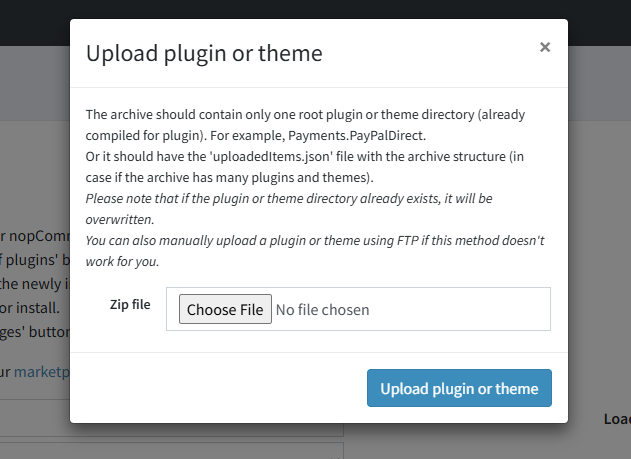Close the upload dialog with the X
Viewport: 631px width, 459px height.
coord(544,47)
